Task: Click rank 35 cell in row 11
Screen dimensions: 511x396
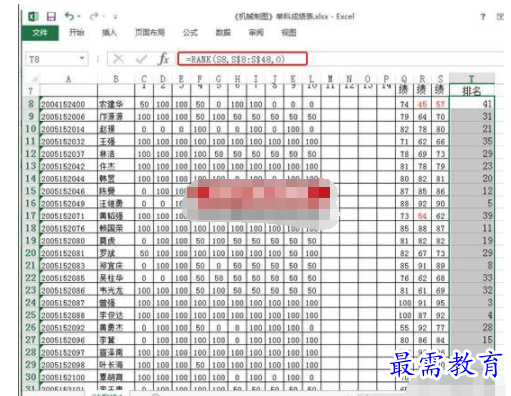Action: coord(471,141)
